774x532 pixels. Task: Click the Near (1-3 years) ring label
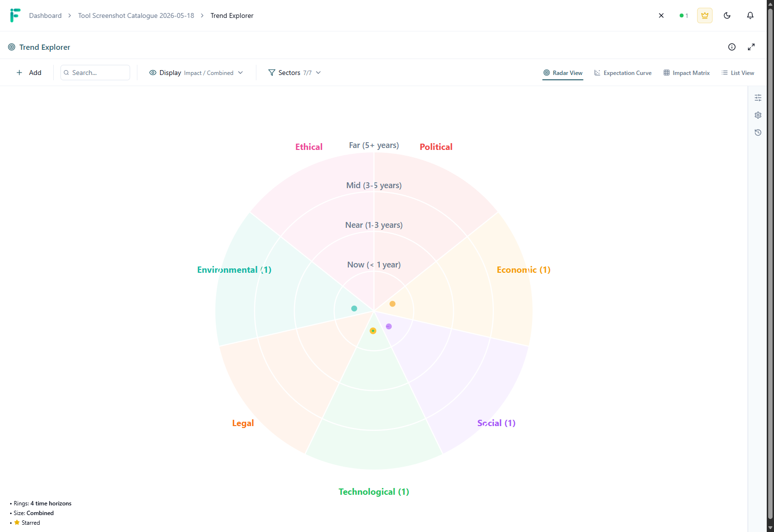374,225
